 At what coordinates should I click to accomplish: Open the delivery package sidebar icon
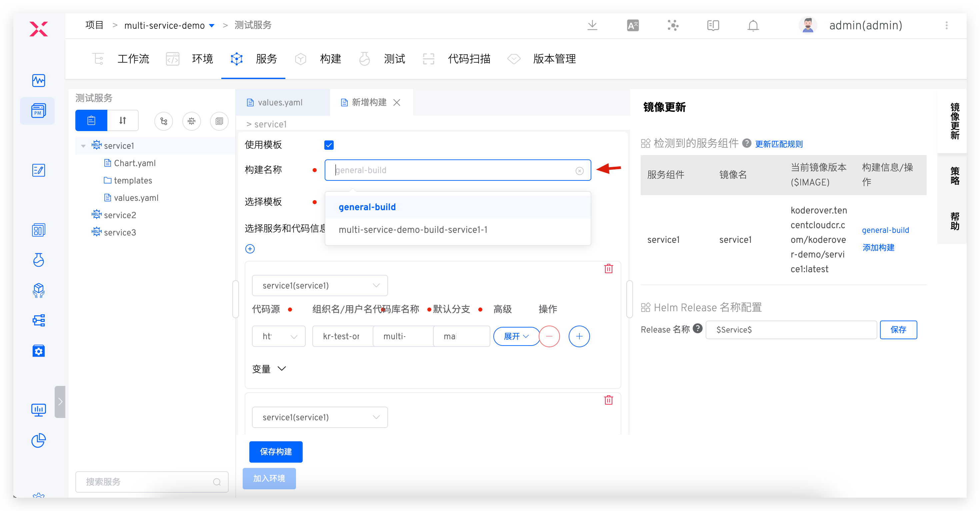(x=38, y=290)
